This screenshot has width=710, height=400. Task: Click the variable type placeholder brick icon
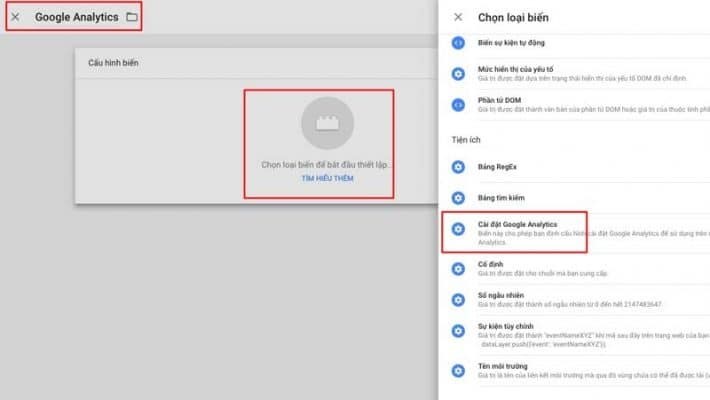pyautogui.click(x=327, y=123)
